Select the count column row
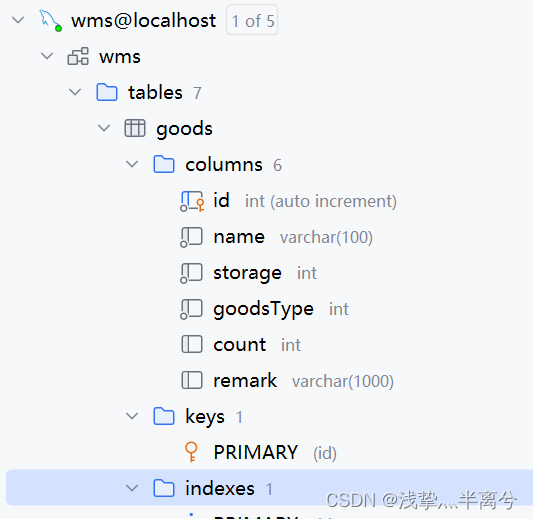This screenshot has width=533, height=519. [x=240, y=345]
